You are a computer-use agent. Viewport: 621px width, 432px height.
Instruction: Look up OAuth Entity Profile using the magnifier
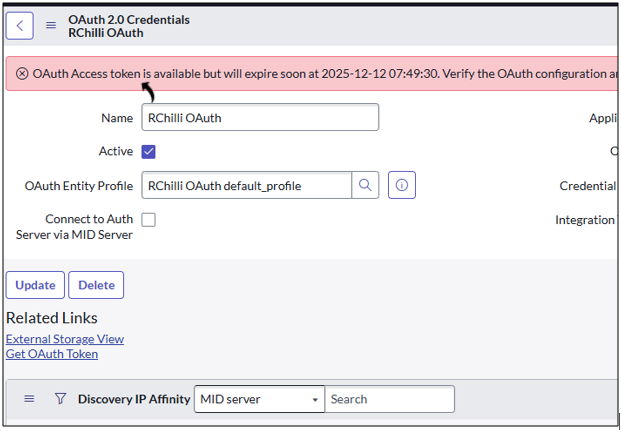point(366,185)
